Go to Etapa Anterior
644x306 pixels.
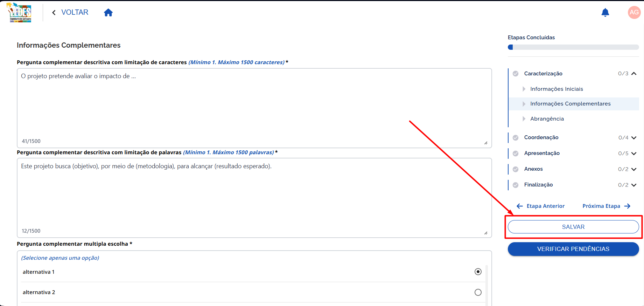tap(541, 206)
